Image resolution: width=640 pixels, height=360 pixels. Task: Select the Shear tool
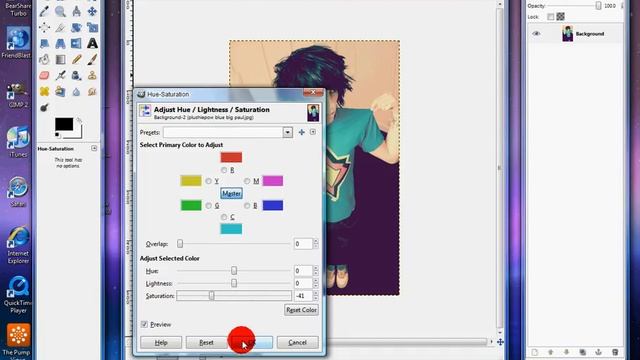tap(44, 43)
